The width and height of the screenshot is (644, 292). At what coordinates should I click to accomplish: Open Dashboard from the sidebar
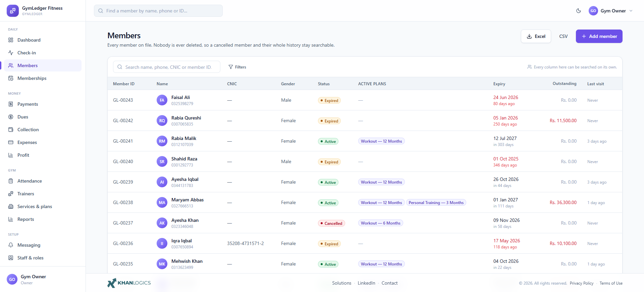coord(43,40)
